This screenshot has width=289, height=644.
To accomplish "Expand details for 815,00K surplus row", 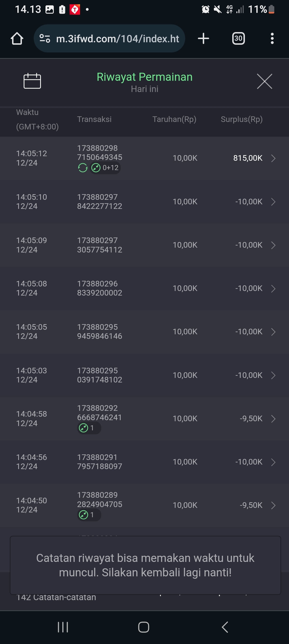I will 273,158.
